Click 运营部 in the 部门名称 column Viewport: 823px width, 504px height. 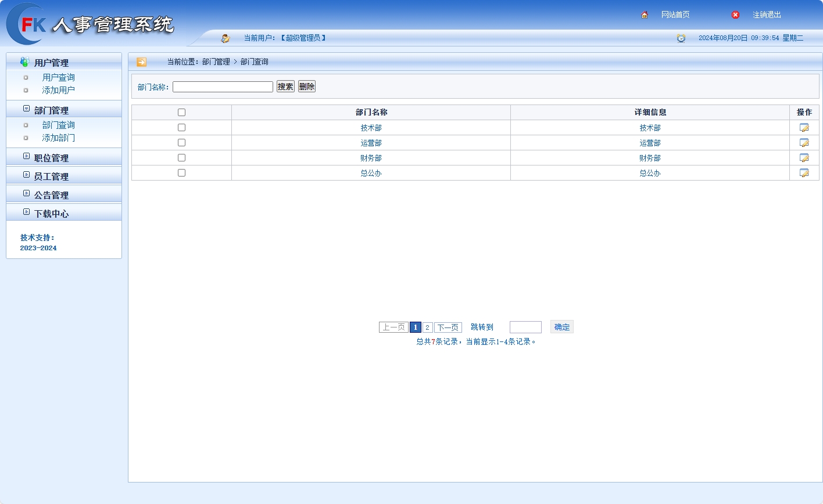click(x=371, y=143)
